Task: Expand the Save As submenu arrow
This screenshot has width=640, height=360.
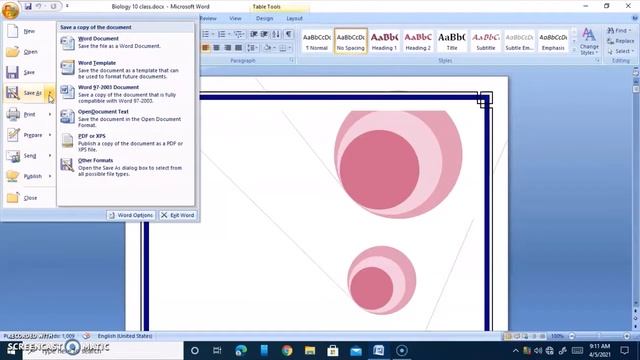Action: coord(50,93)
